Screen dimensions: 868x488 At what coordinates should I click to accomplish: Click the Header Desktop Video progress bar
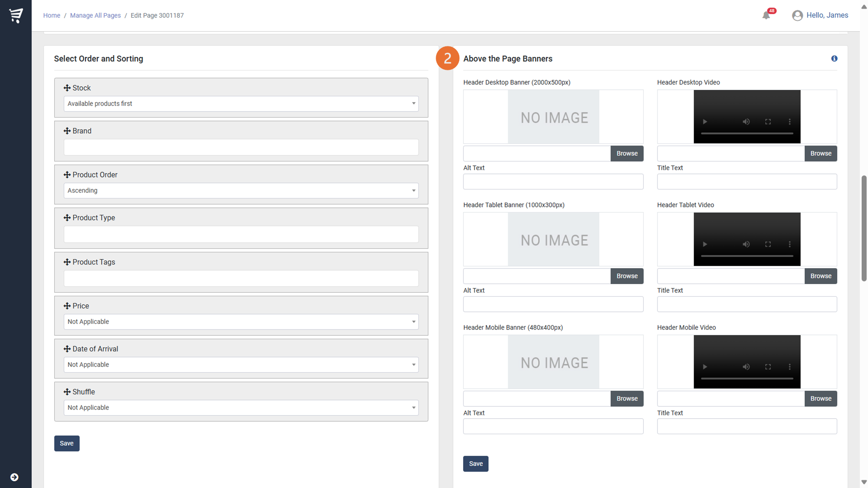tap(747, 134)
